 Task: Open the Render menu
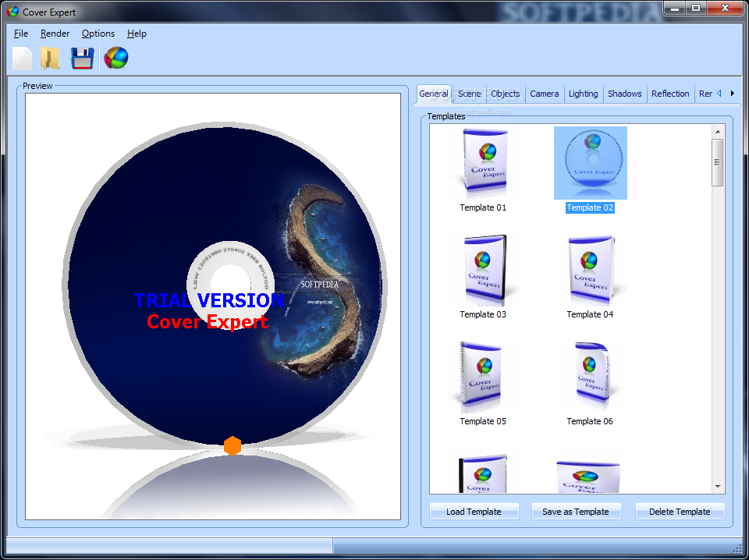pos(55,34)
